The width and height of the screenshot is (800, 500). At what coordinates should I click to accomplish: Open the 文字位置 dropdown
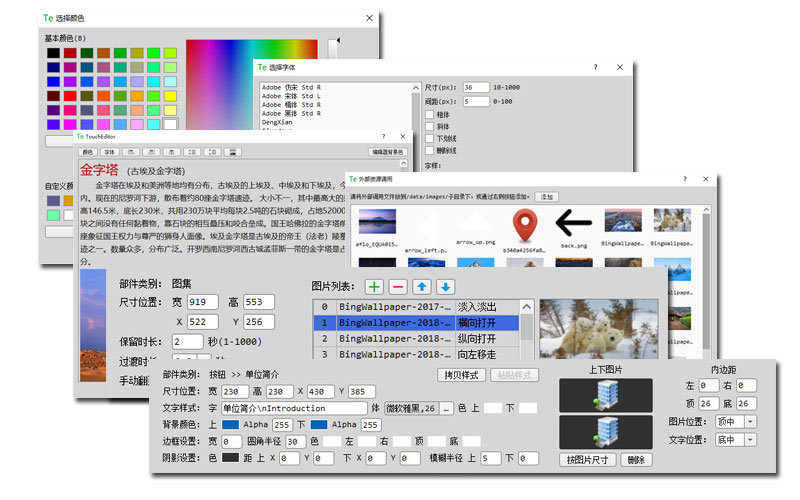tap(737, 439)
